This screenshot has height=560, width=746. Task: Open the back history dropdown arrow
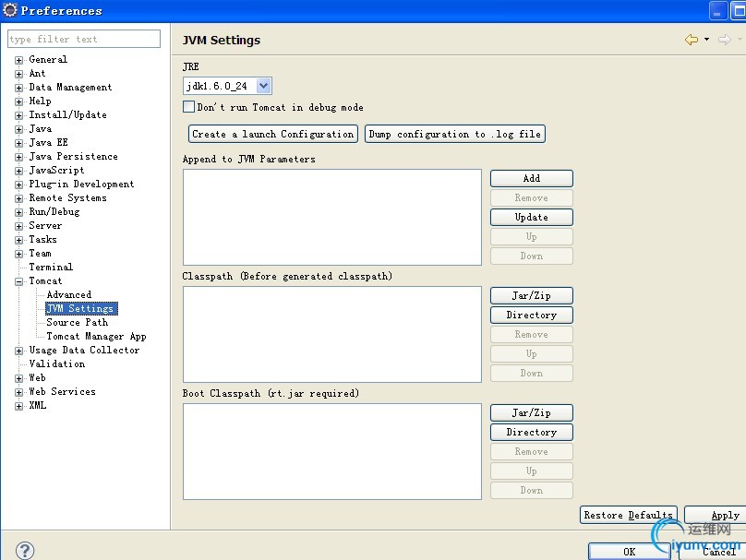point(706,40)
